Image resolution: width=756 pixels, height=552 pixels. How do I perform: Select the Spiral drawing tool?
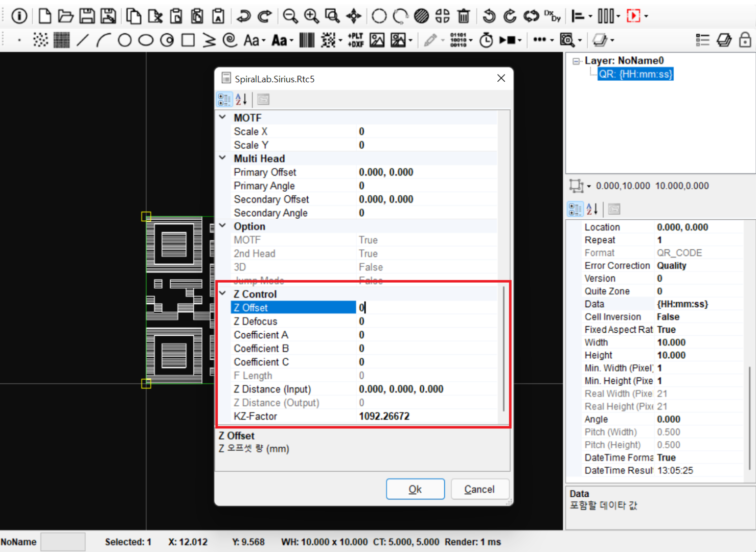(230, 40)
